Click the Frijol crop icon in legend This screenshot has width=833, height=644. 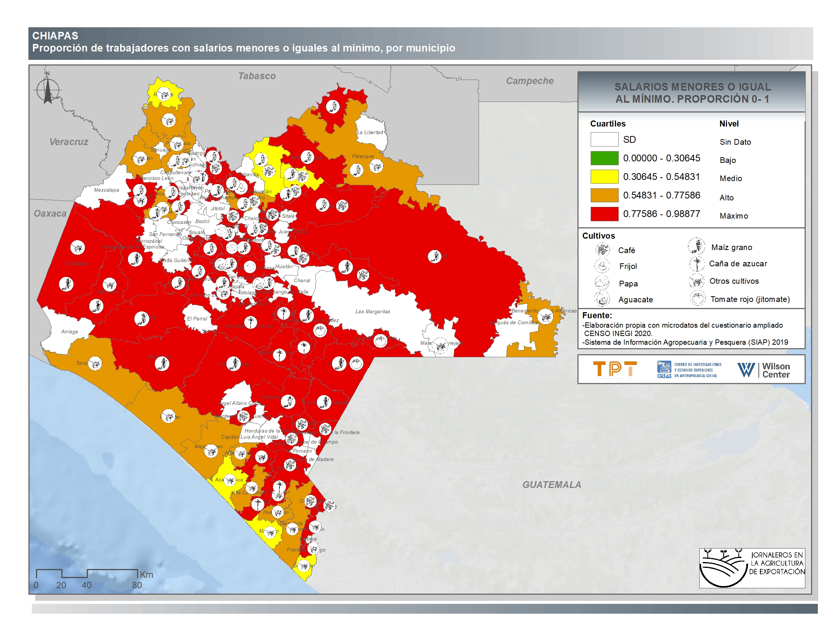pyautogui.click(x=602, y=266)
